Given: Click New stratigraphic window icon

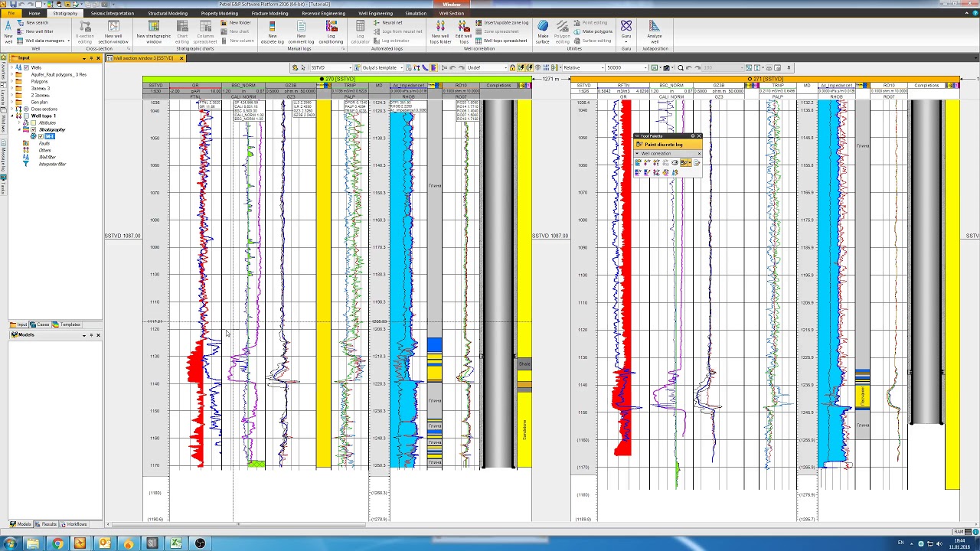Looking at the screenshot, I should pyautogui.click(x=154, y=31).
